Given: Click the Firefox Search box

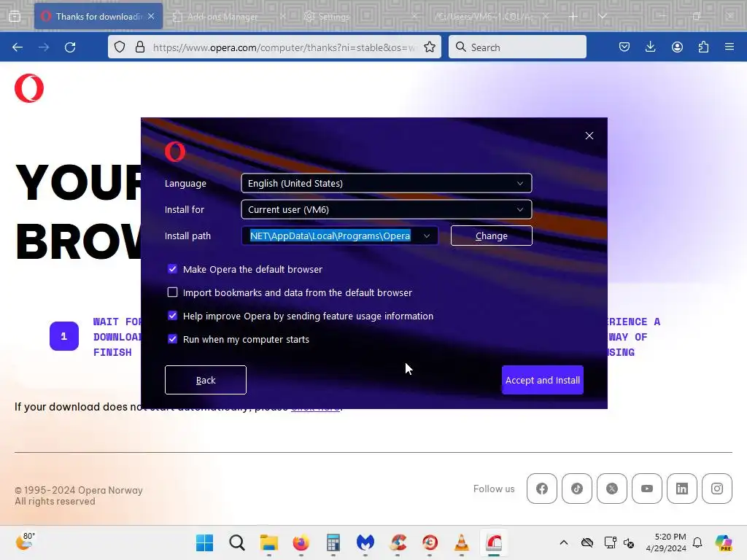Looking at the screenshot, I should (517, 47).
